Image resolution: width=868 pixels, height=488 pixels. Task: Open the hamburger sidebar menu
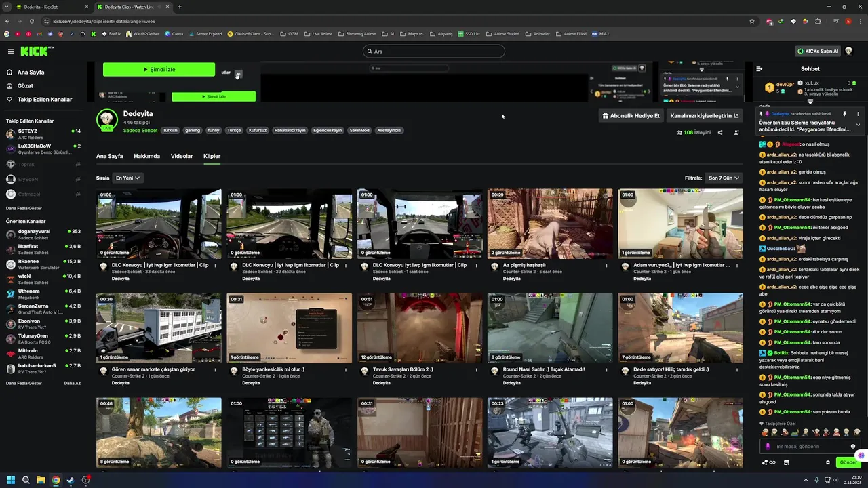click(10, 51)
